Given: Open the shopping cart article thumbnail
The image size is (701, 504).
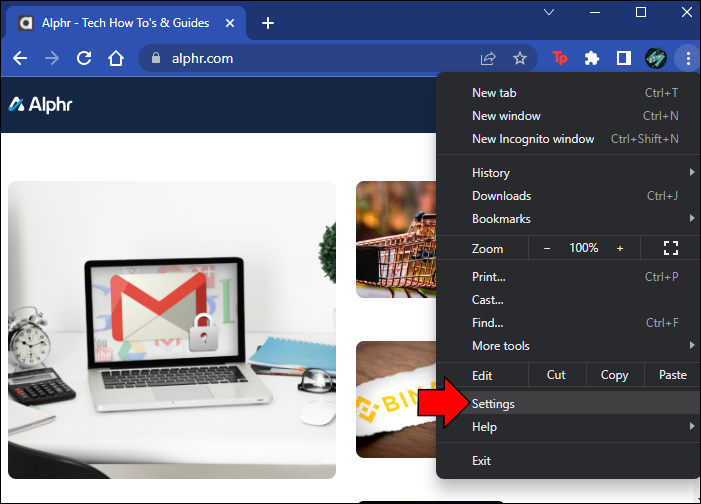Looking at the screenshot, I should pyautogui.click(x=396, y=239).
